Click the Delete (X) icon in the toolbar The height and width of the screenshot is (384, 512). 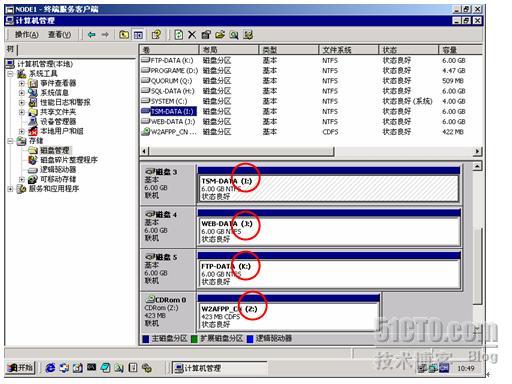point(192,34)
